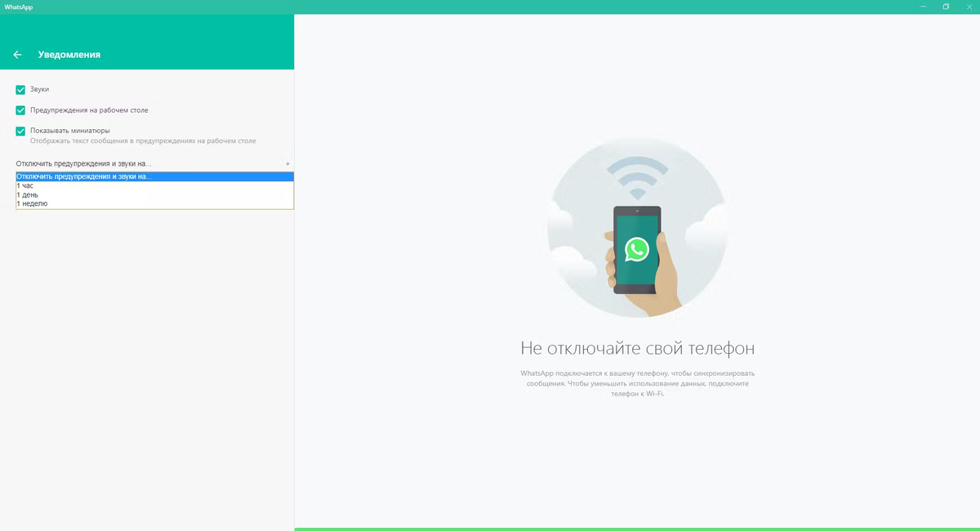Select the highlighted Отключить предупреждения option

pos(154,176)
